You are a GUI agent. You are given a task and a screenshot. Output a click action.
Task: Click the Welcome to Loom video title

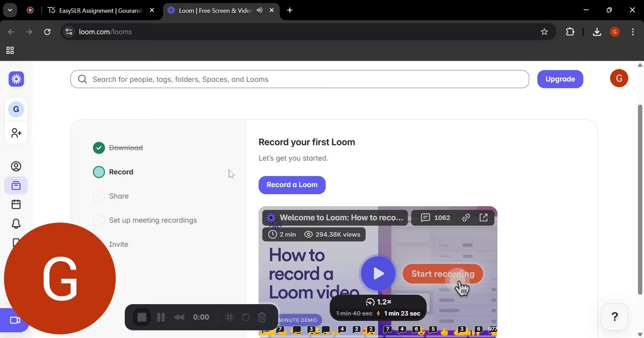point(341,217)
